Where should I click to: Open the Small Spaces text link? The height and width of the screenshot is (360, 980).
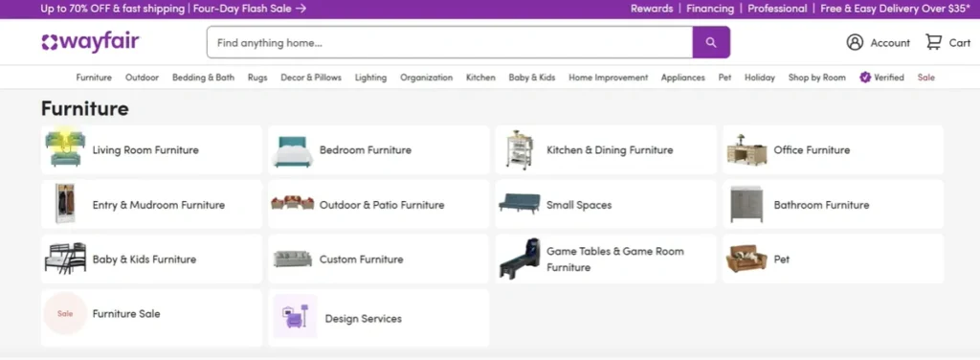[x=579, y=204]
